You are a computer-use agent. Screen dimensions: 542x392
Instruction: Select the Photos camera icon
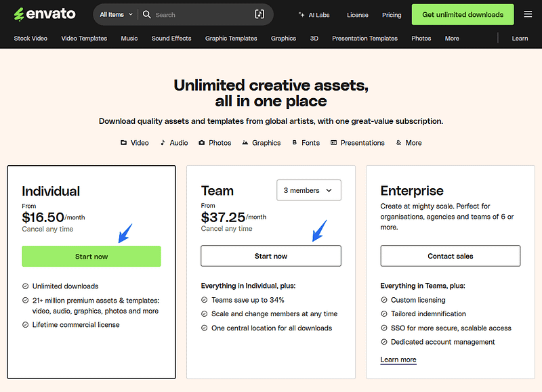click(x=201, y=143)
